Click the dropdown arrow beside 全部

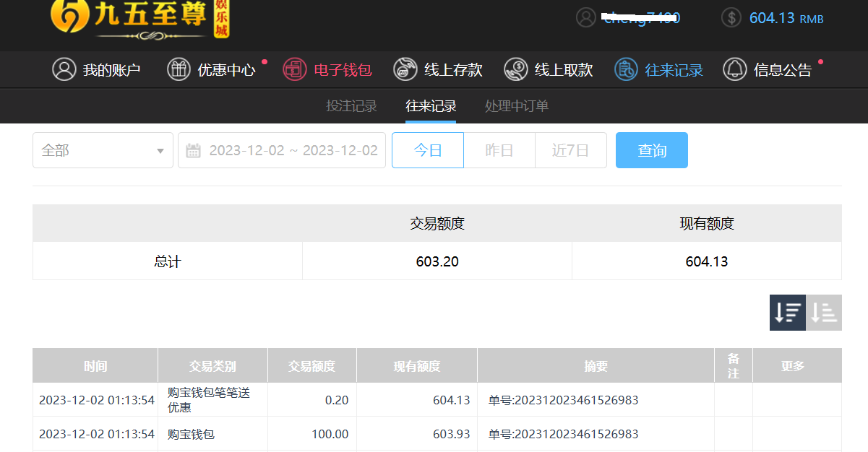pyautogui.click(x=160, y=151)
